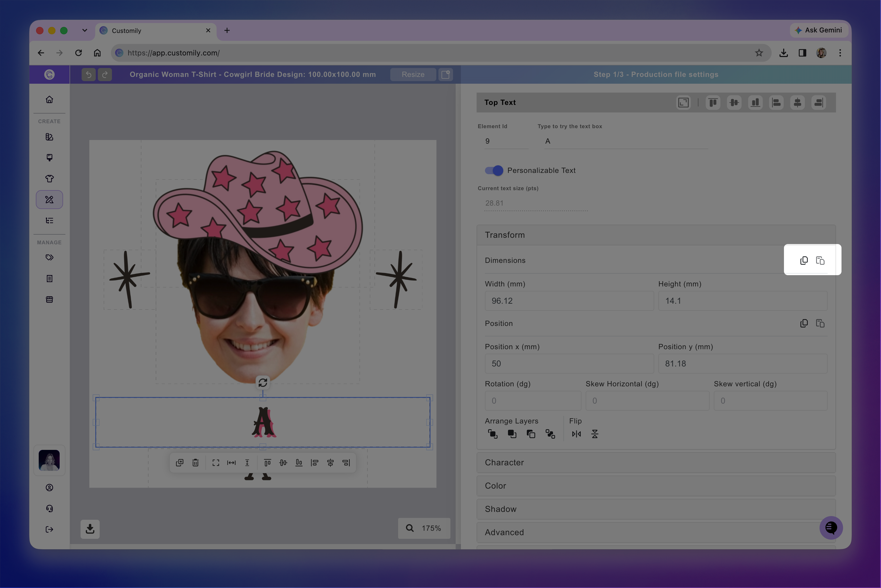The image size is (881, 588).
Task: Open the user avatar thumbnail in sidebar
Action: (49, 460)
